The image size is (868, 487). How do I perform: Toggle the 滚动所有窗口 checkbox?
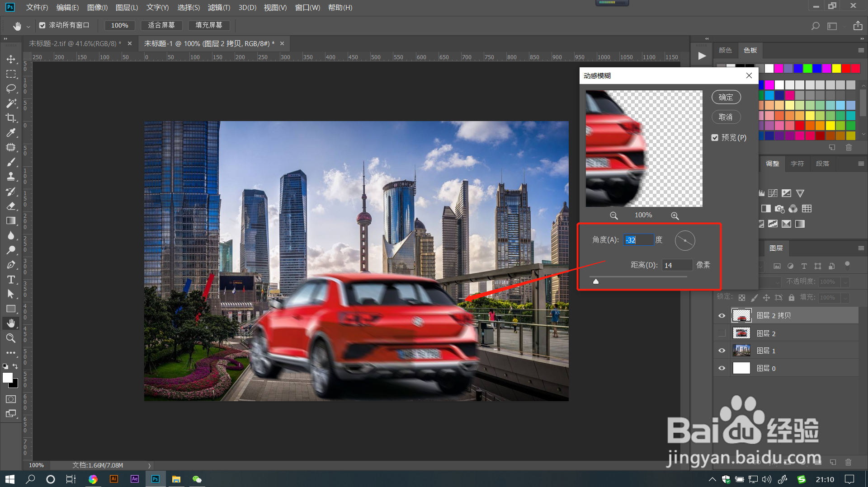click(42, 25)
